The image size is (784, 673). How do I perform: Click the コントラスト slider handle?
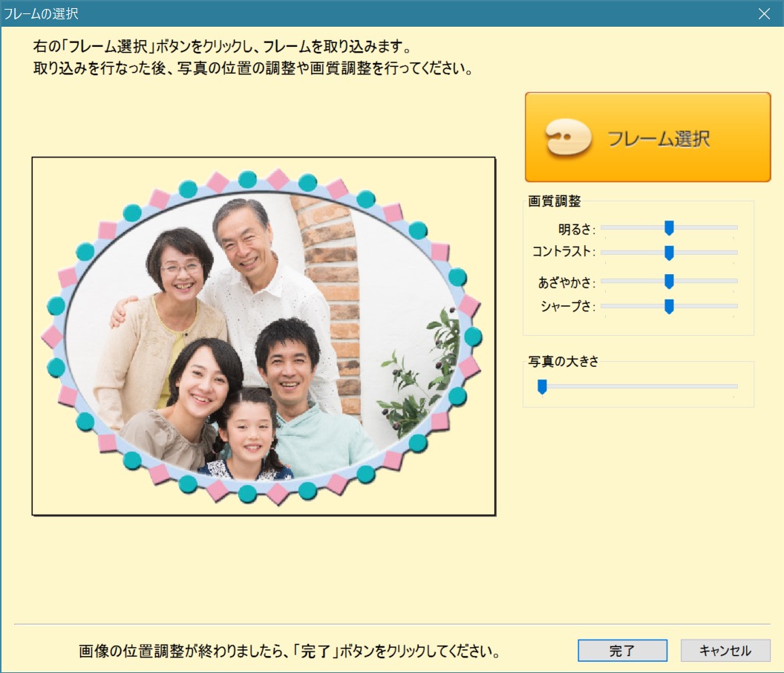coord(669,253)
